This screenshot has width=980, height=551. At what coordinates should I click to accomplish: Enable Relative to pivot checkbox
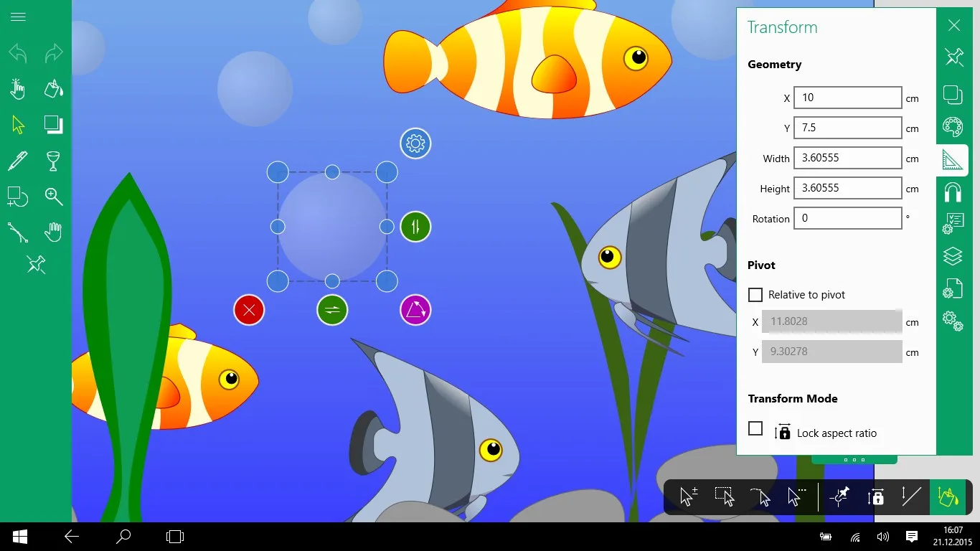[755, 295]
